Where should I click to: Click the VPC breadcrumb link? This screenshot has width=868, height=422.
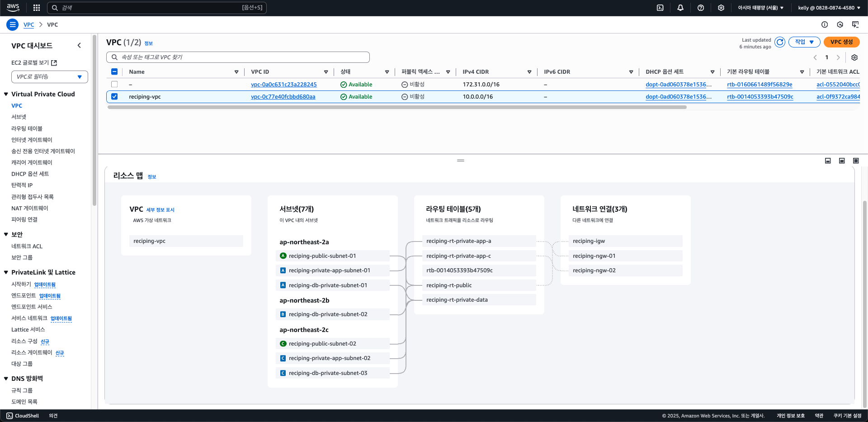28,25
